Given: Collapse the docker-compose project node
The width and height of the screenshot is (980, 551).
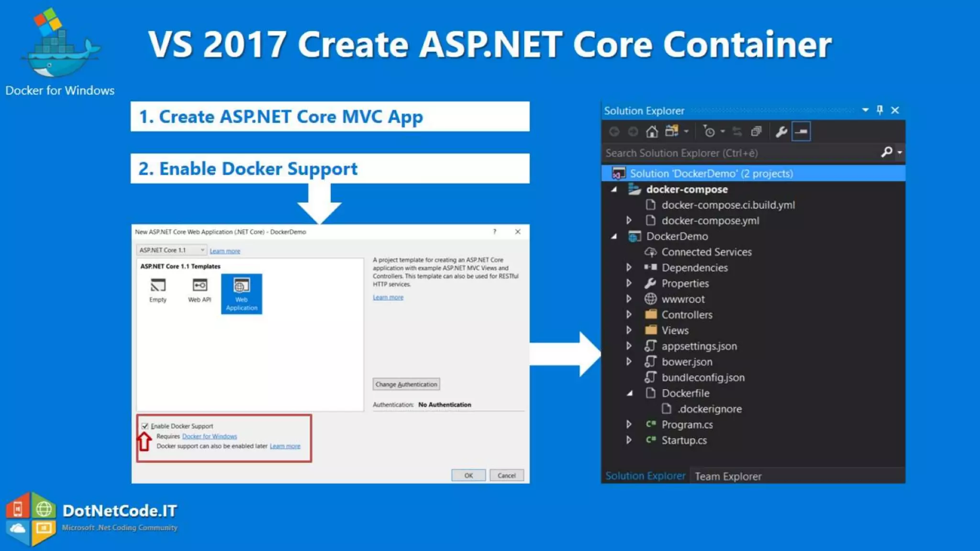Looking at the screenshot, I should coord(614,190).
